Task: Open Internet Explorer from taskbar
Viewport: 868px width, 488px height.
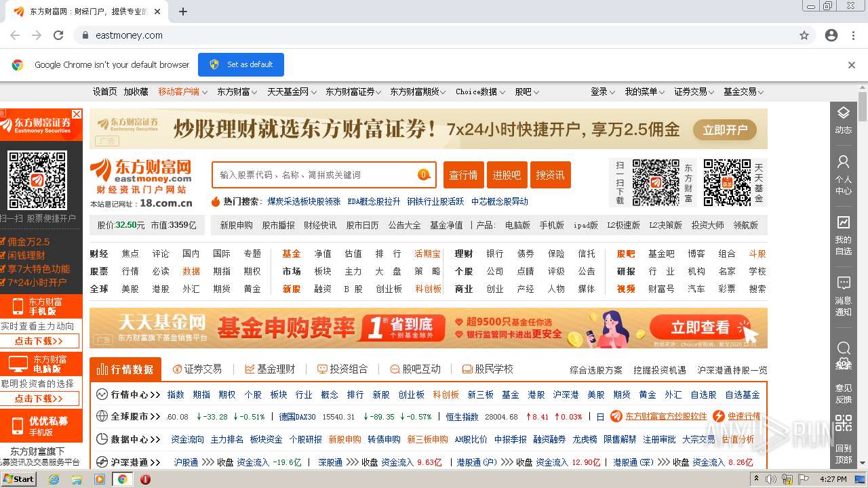Action: [x=54, y=479]
